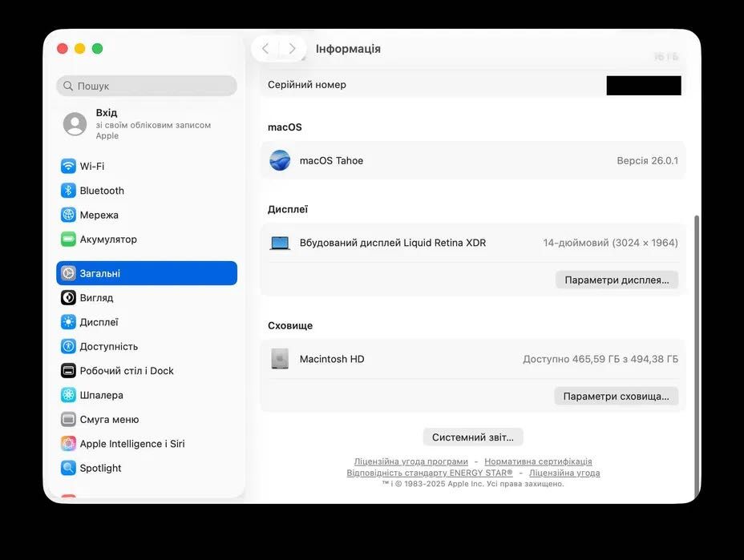Open Шпалера settings
The height and width of the screenshot is (560, 744).
[x=147, y=395]
